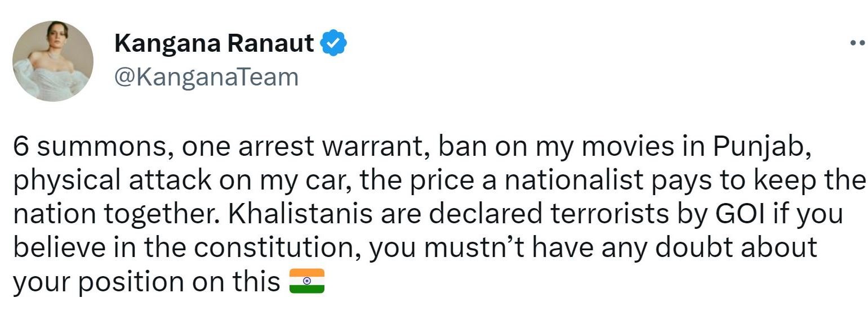The width and height of the screenshot is (868, 311).
Task: Click the word "believe" in the tweet
Action: 53,248
